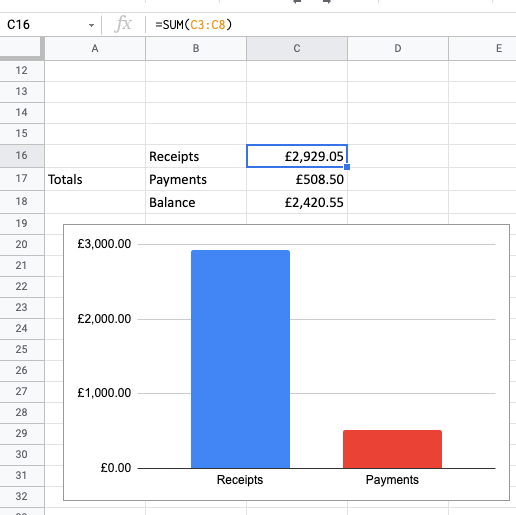Image resolution: width=516 pixels, height=515 pixels.
Task: Open the Name box dropdown arrow
Action: (x=91, y=25)
